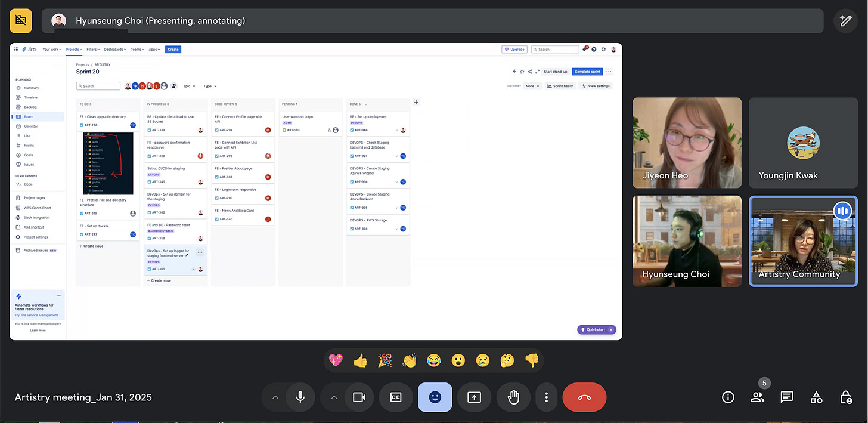
Task: Send the thinking face reaction
Action: pyautogui.click(x=507, y=360)
